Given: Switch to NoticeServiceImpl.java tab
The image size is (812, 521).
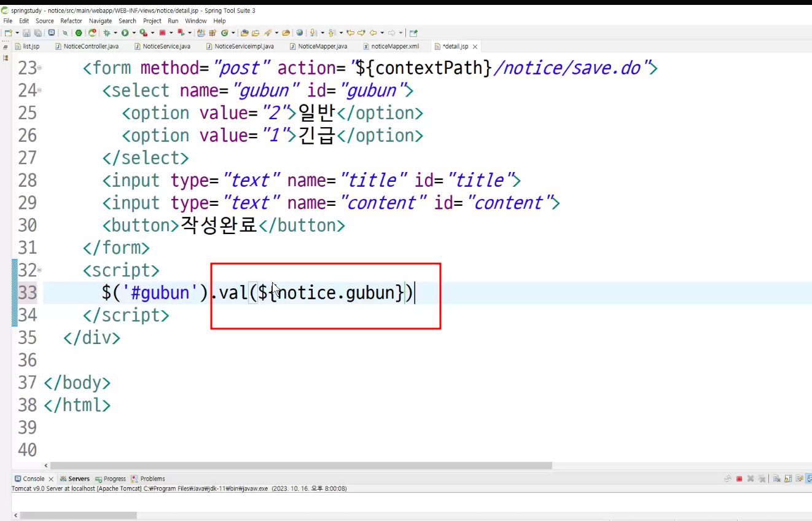Looking at the screenshot, I should coord(240,46).
